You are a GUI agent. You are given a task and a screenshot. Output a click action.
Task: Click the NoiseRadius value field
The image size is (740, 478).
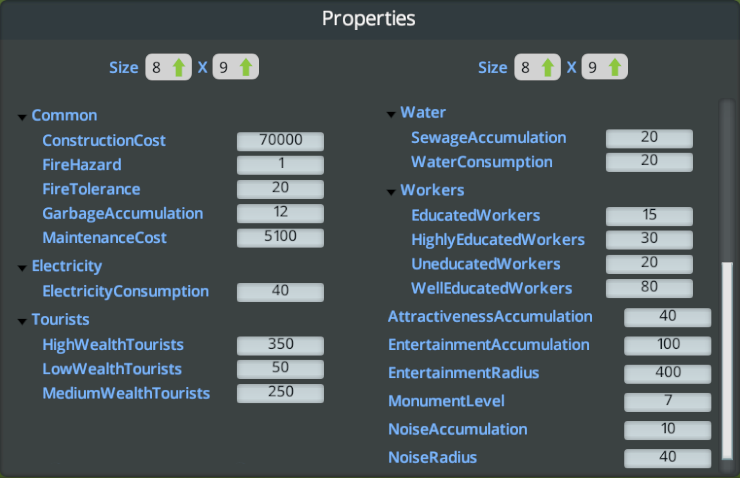[x=667, y=458]
